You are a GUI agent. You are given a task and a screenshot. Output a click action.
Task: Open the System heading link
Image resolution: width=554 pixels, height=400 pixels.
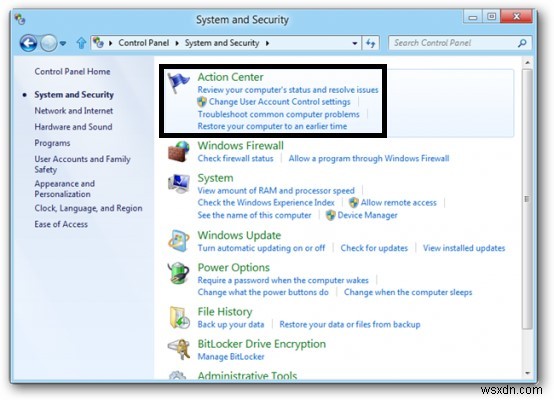215,178
